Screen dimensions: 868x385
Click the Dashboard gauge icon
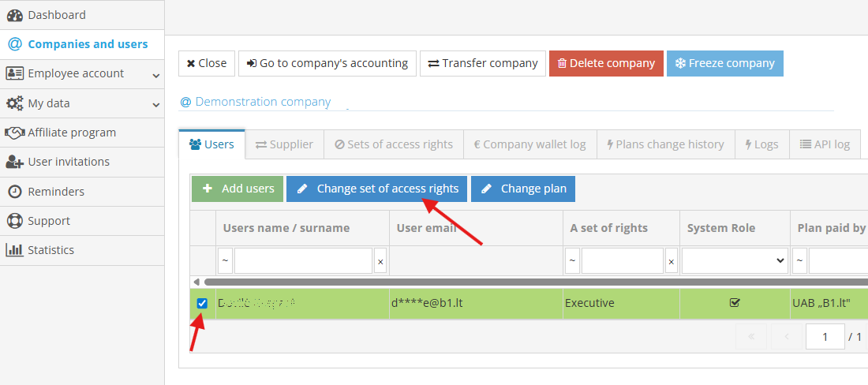14,15
